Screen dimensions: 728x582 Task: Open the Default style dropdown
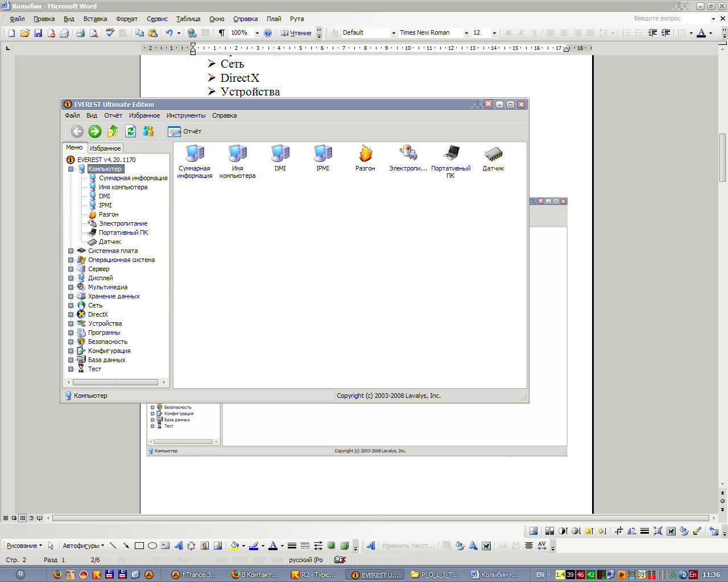point(394,33)
